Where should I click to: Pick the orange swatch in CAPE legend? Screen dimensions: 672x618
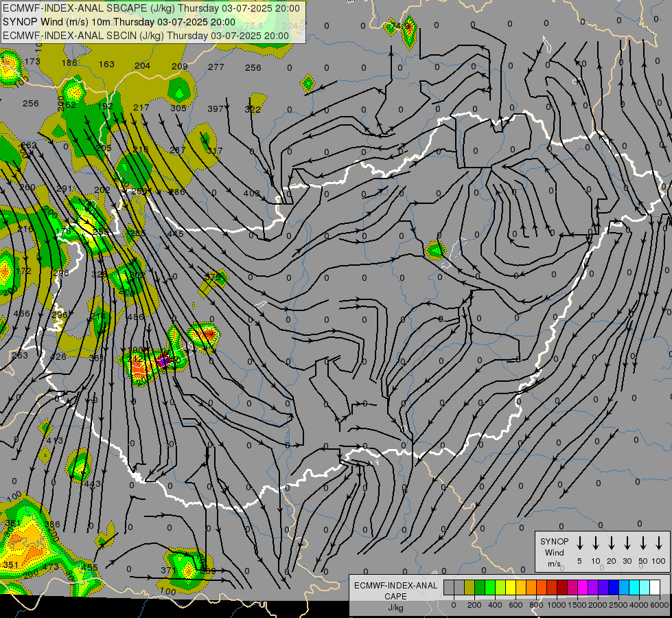point(531,588)
